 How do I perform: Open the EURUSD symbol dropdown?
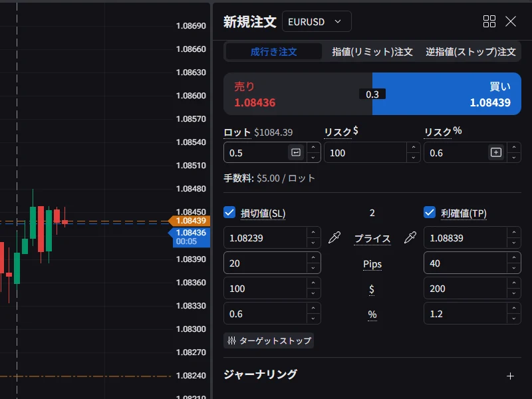coord(317,21)
